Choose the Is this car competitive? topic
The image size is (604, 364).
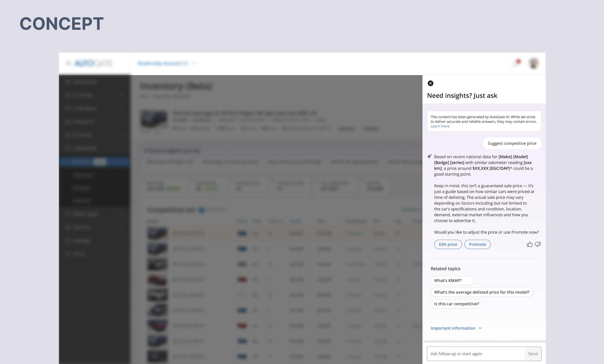click(x=456, y=304)
